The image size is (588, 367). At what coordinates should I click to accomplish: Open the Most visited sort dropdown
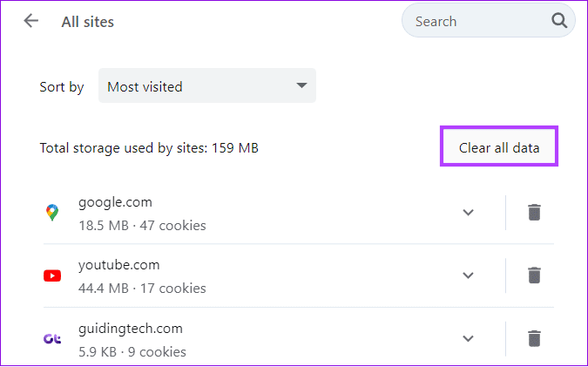207,85
